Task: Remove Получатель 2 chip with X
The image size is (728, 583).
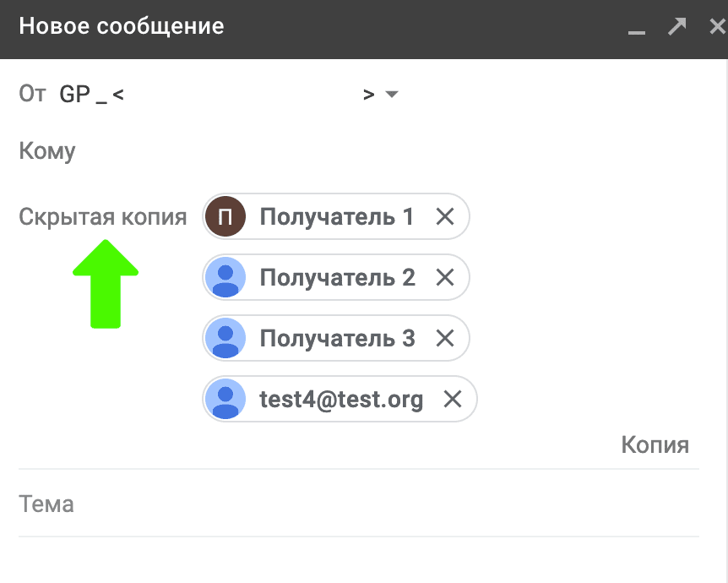Action: tap(445, 277)
